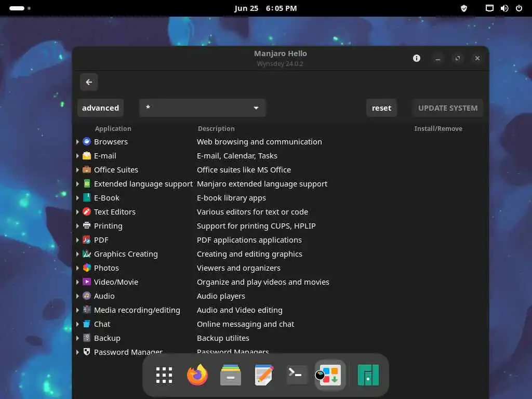532x399 pixels.
Task: Click the Printing printer icon
Action: [x=87, y=225]
